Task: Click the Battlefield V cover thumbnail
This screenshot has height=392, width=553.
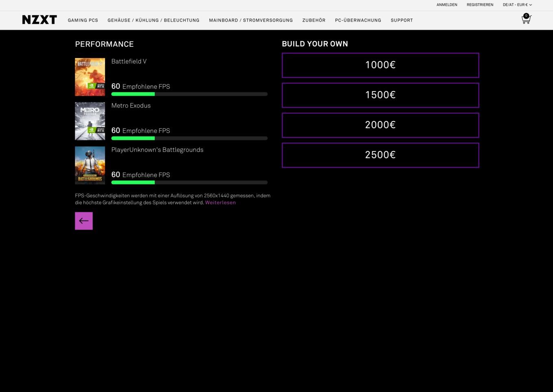Action: (x=90, y=77)
